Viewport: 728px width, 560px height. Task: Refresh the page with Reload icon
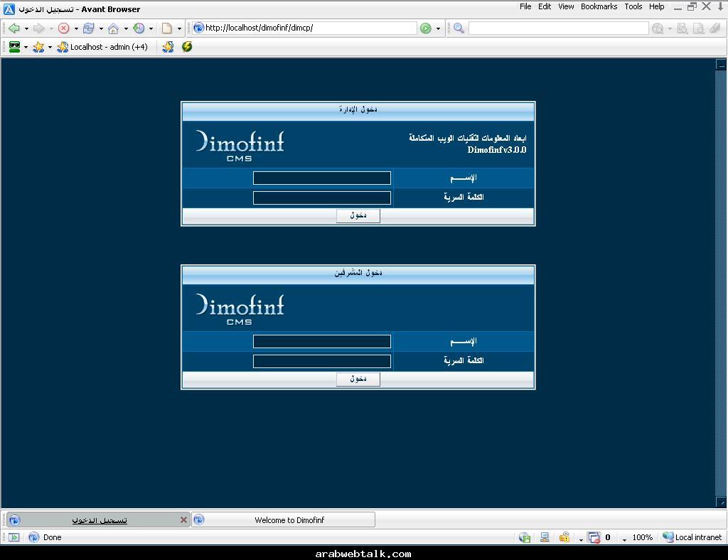pyautogui.click(x=88, y=28)
